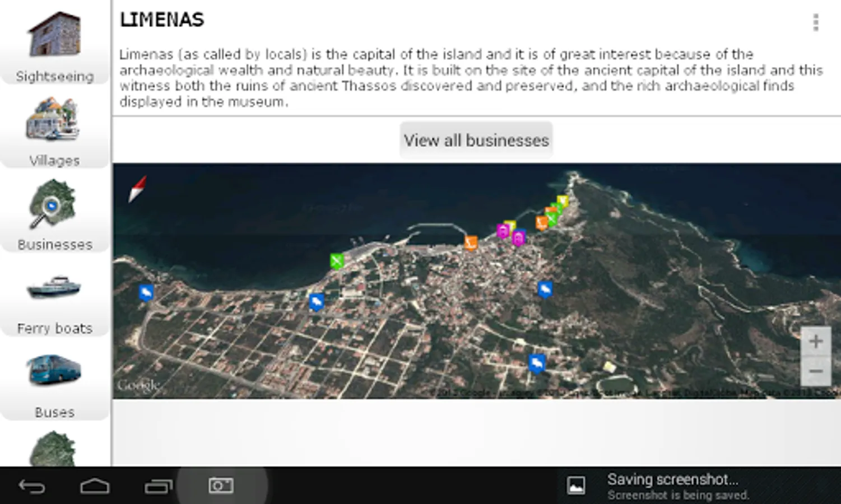841x504 pixels.
Task: Open the Ferry boats section
Action: point(55,296)
